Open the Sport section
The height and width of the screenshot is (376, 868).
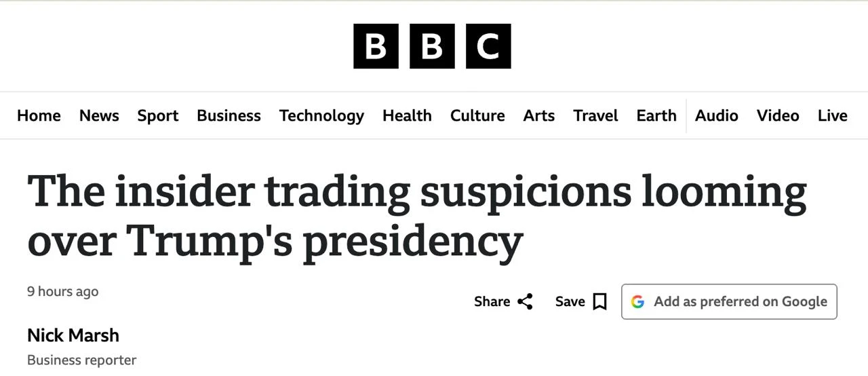tap(158, 115)
